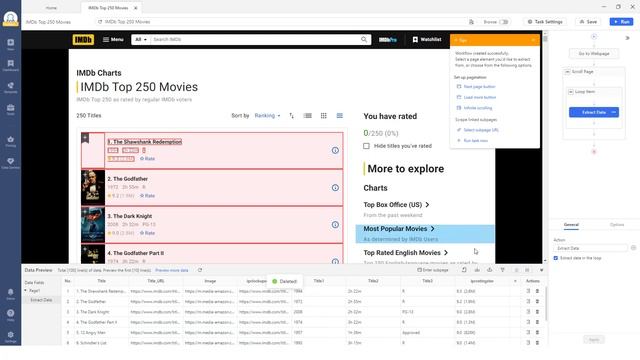The image size is (640, 360).
Task: Open the Options settings tab
Action: (617, 225)
